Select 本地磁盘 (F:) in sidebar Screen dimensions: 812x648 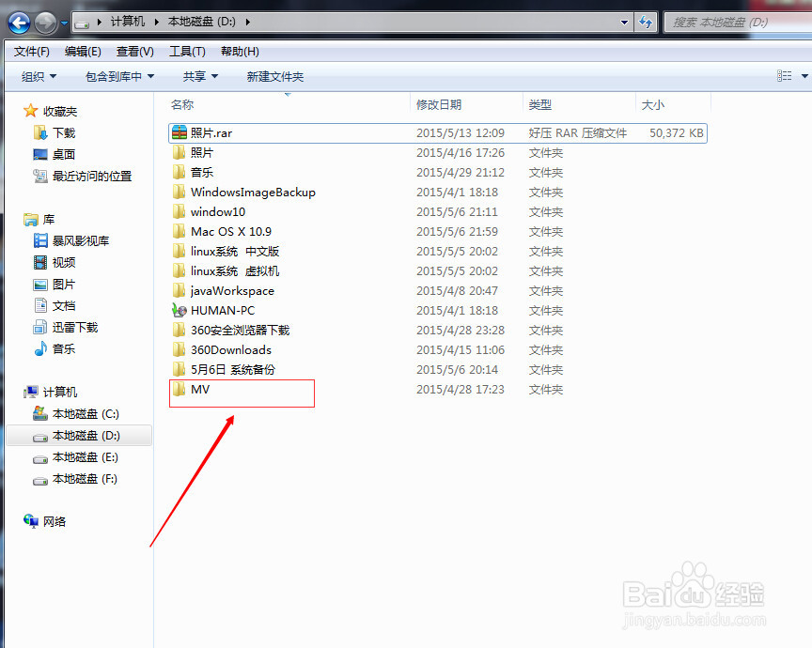coord(75,479)
